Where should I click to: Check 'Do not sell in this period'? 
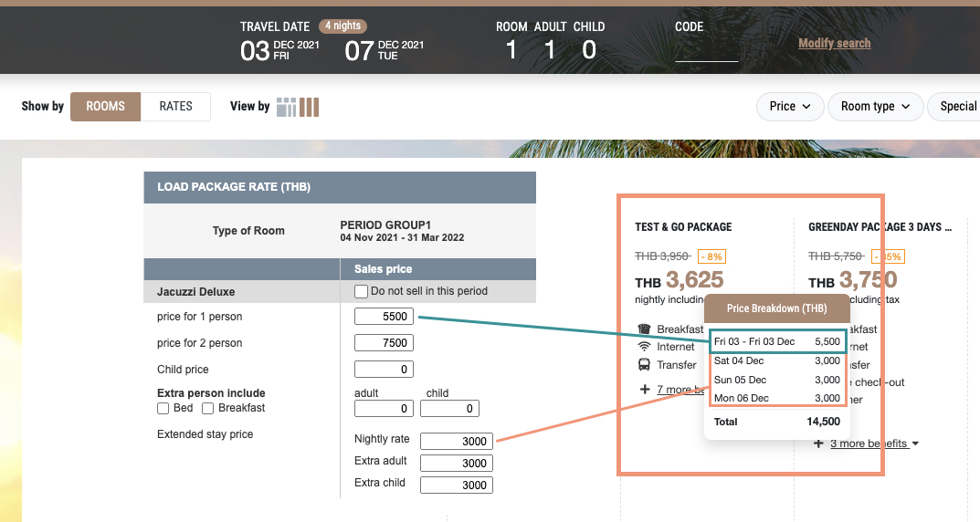click(361, 291)
